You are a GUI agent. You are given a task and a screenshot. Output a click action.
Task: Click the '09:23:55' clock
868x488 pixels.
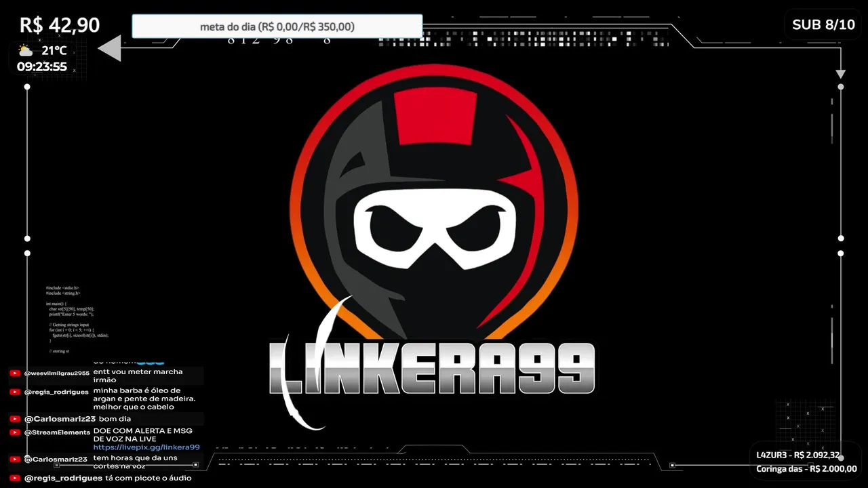pos(42,67)
